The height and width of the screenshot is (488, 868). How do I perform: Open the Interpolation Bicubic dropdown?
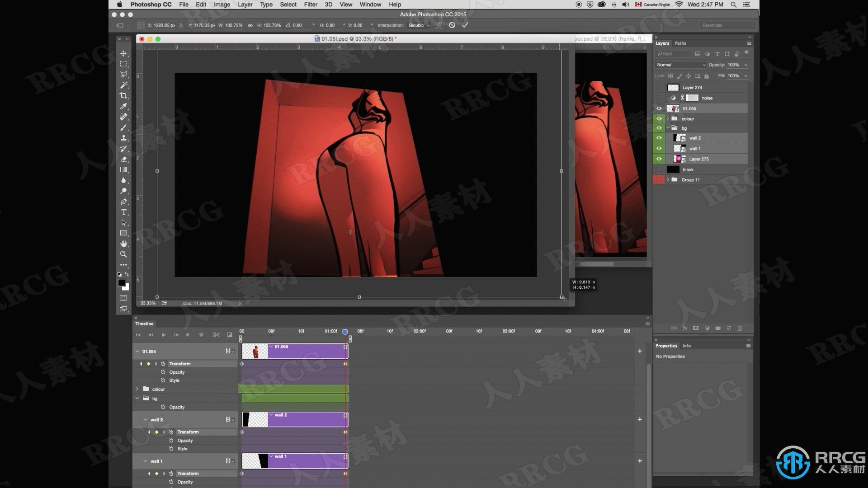pos(419,25)
